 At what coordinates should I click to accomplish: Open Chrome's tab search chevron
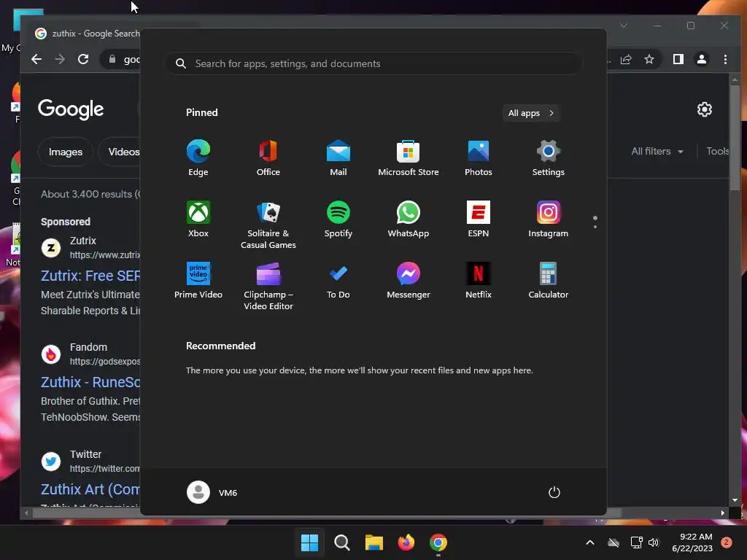(624, 26)
